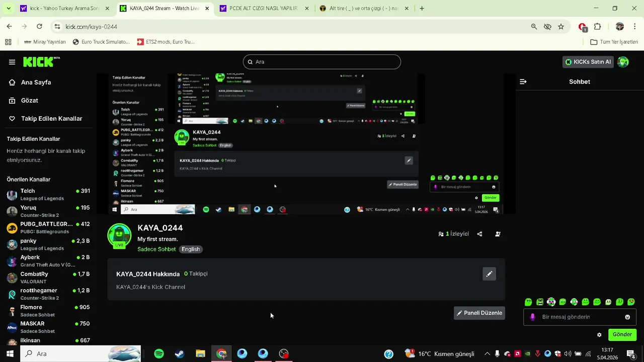
Task: Open the 16°C Kısmen güneşli weather widget
Action: [439, 353]
